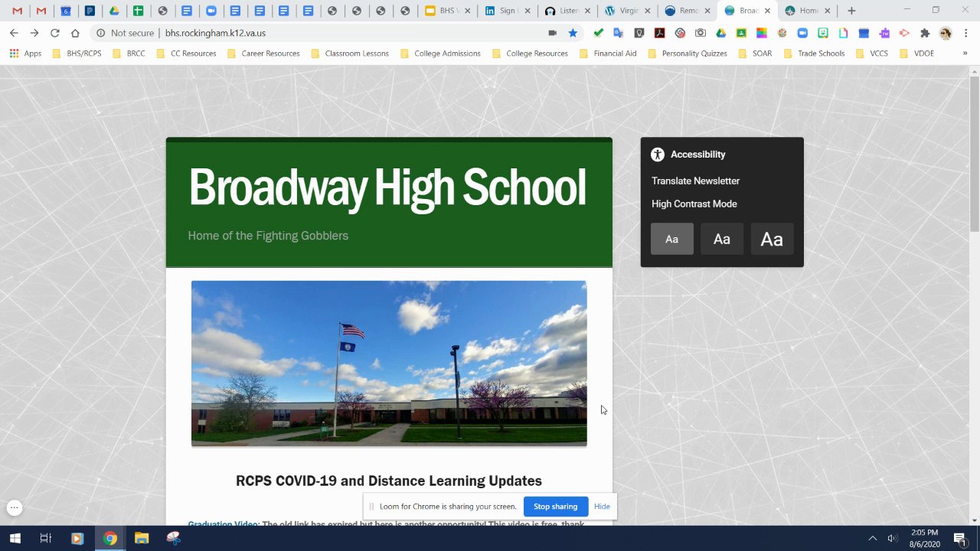This screenshot has width=980, height=551.
Task: Open the green checkmark extension
Action: point(599,33)
